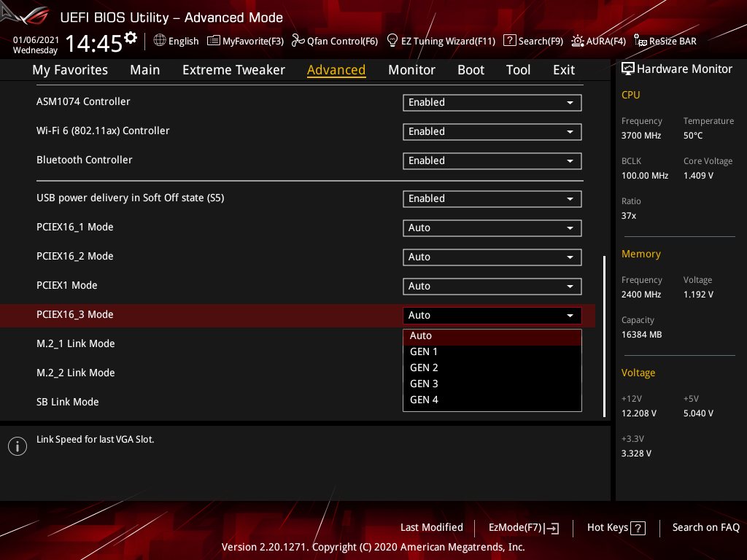Show Hot Keys help
This screenshot has height=560, width=747.
(616, 528)
